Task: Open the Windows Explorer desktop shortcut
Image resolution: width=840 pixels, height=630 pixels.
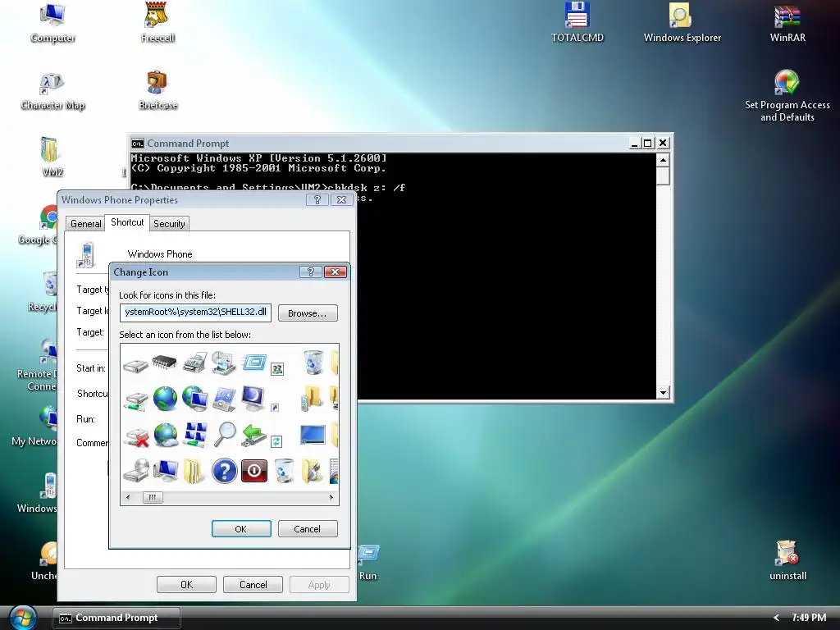Action: pos(682,22)
